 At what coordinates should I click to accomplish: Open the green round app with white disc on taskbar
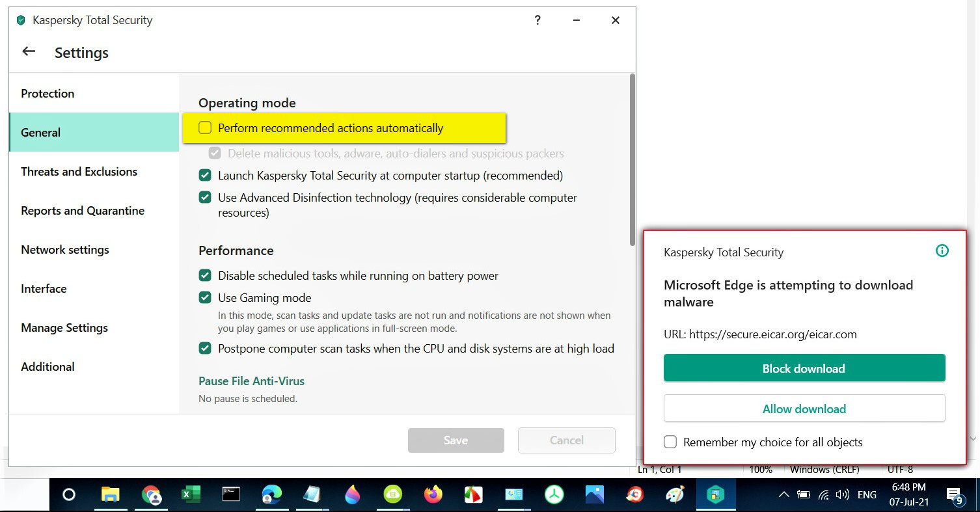392,495
